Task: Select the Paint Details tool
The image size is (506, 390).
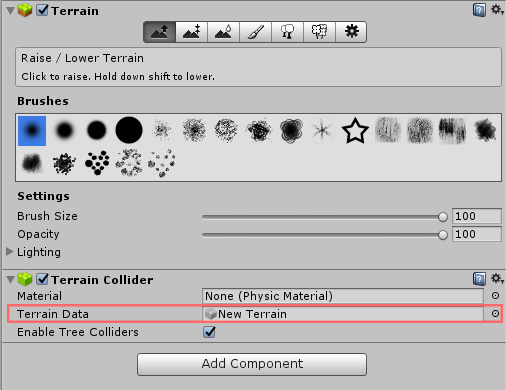Action: [x=319, y=32]
